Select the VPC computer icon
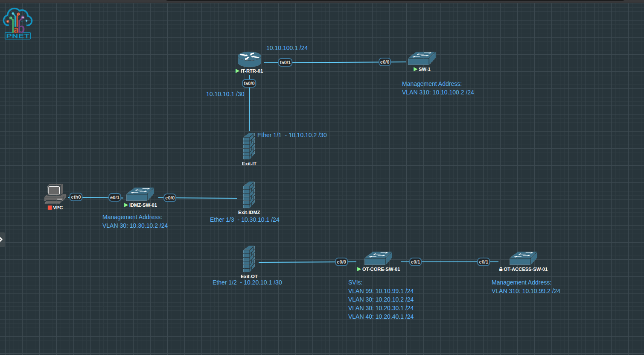644x355 pixels. (55, 194)
